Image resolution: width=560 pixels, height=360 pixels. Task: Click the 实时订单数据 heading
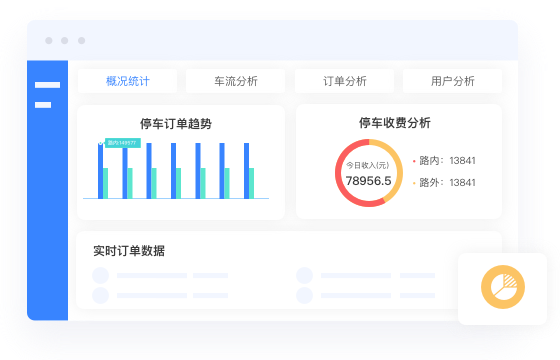[129, 251]
